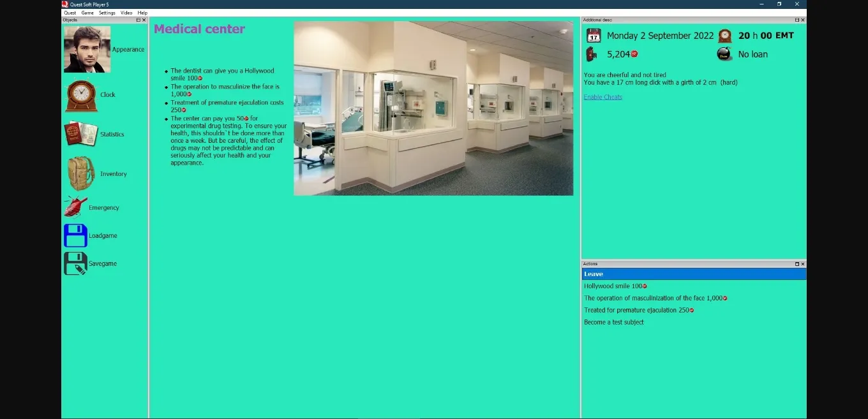Click the Savegame floppy disk icon

coord(75,263)
